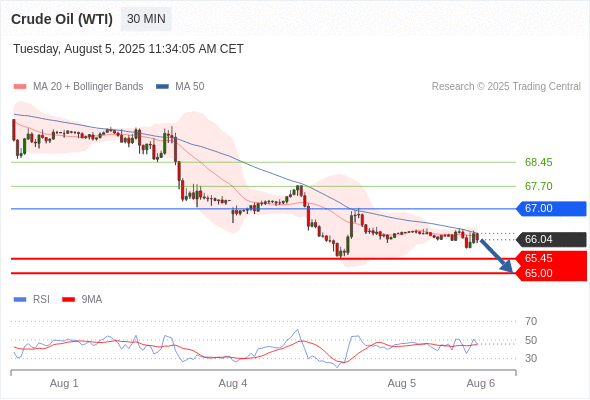590x400 pixels.
Task: Select the 65.45 red support tag
Action: pos(551,258)
